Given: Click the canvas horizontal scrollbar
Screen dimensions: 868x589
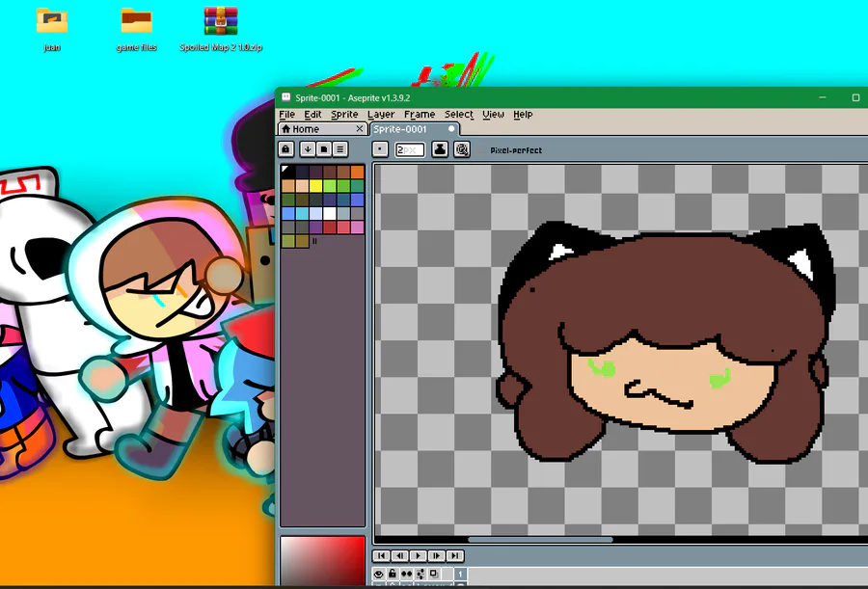Looking at the screenshot, I should 540,540.
